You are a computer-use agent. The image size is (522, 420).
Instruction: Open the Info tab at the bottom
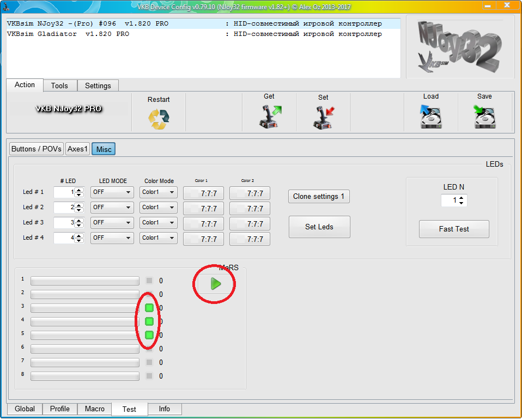click(165, 409)
